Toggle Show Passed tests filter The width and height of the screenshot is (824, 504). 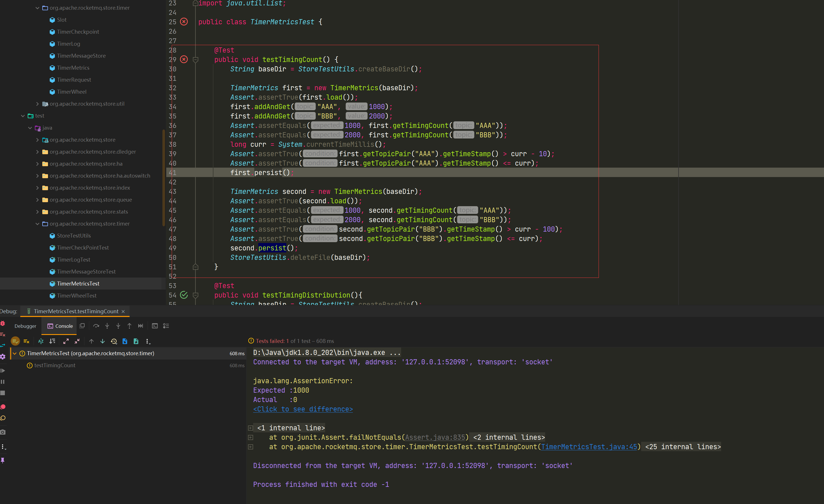point(15,341)
